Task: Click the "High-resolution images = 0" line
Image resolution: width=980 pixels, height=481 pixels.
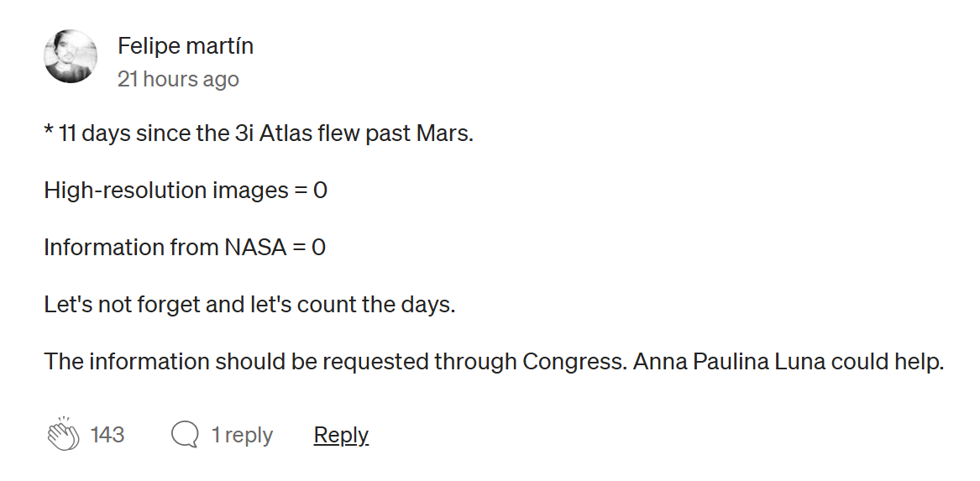Action: (x=186, y=191)
